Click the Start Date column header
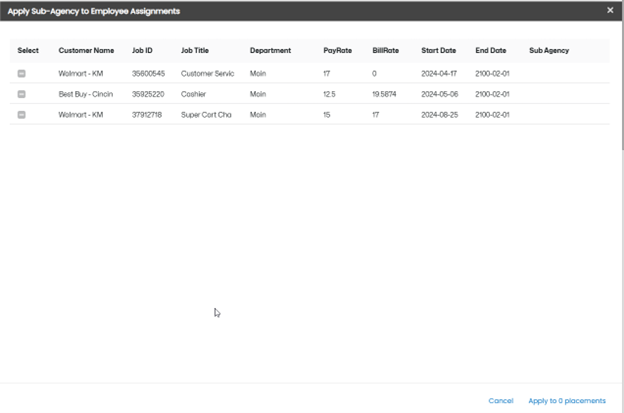Screen dimensions: 624x413 pos(439,50)
